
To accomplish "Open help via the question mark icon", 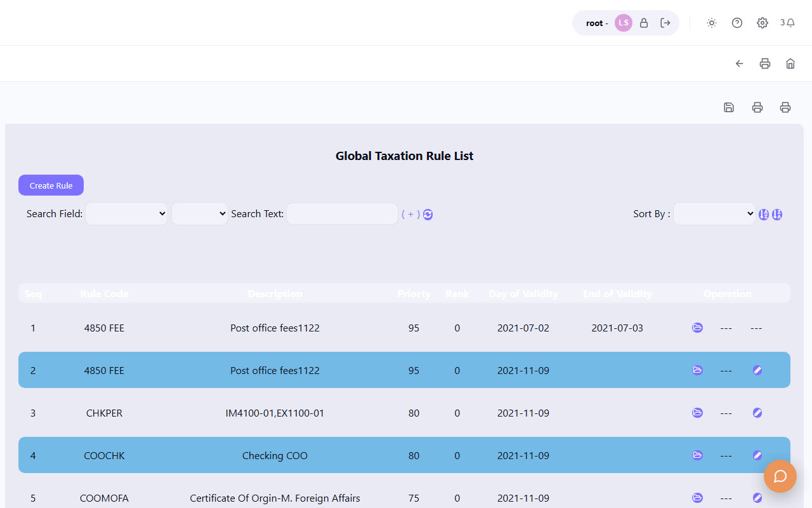I will click(x=737, y=23).
